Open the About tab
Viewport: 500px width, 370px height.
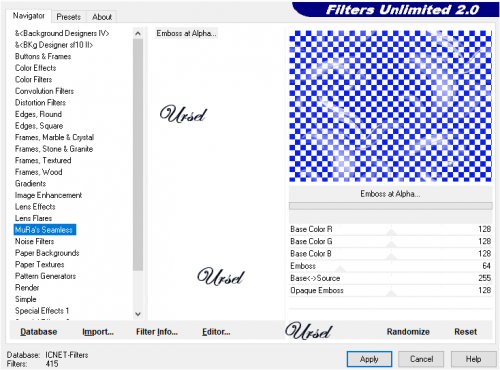tap(102, 17)
